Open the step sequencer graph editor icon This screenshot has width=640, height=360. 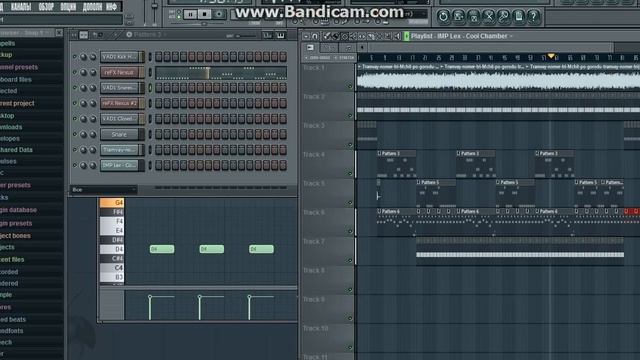tap(267, 36)
